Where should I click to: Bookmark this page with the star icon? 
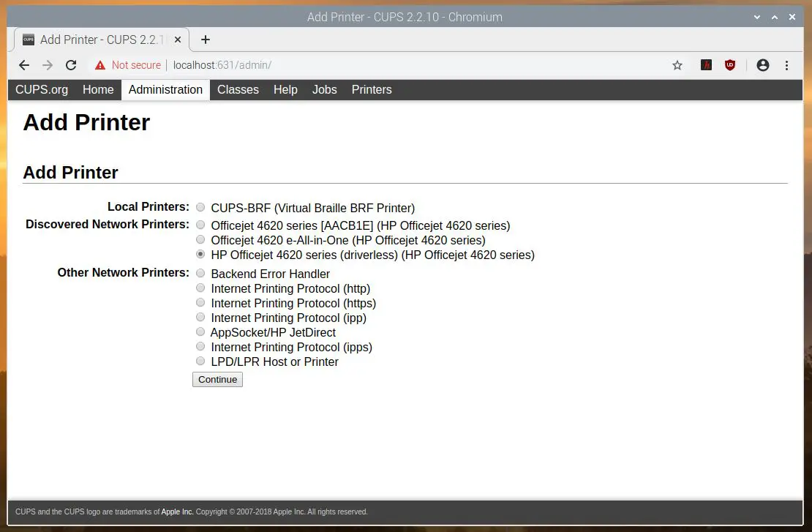click(677, 65)
